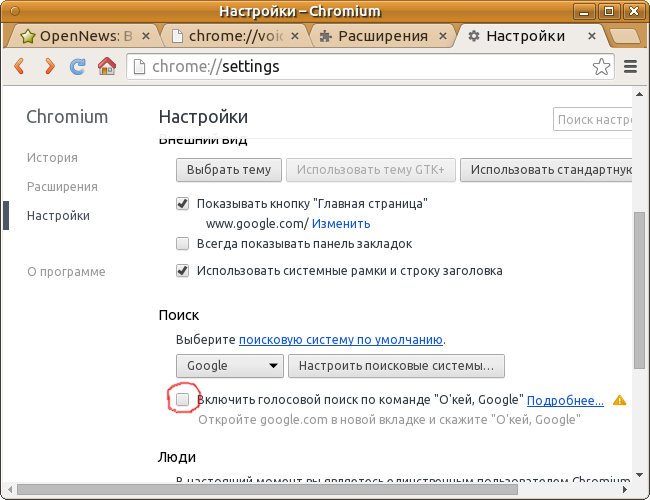Screen dimensions: 650x500
Task: Enable voice search 'О'кей, Google' checkbox
Action: click(x=182, y=400)
